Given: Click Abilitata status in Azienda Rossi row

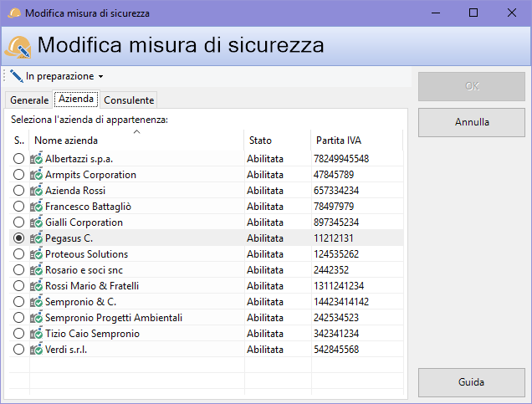Looking at the screenshot, I should pos(265,191).
